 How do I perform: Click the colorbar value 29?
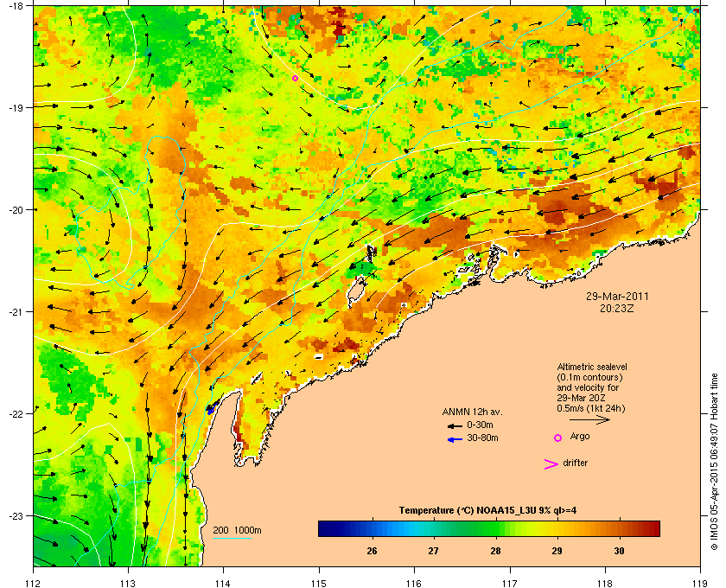[557, 551]
